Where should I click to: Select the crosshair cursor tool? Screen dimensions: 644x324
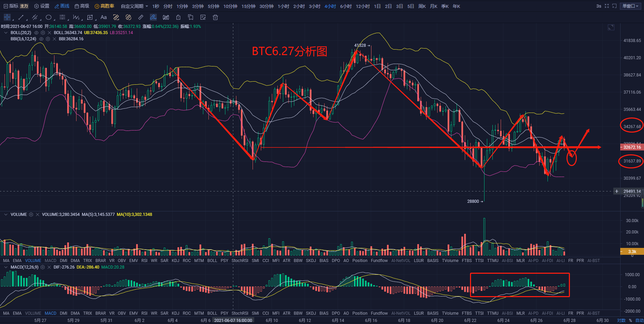[7, 17]
